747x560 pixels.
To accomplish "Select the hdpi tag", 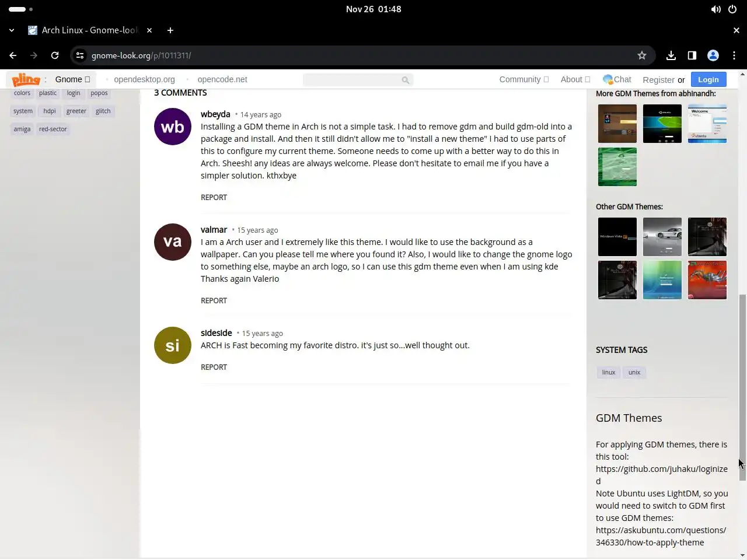I will (x=50, y=111).
